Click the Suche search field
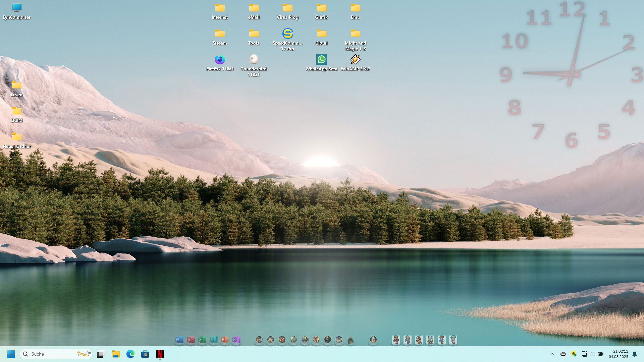Image resolution: width=644 pixels, height=362 pixels. 50,354
